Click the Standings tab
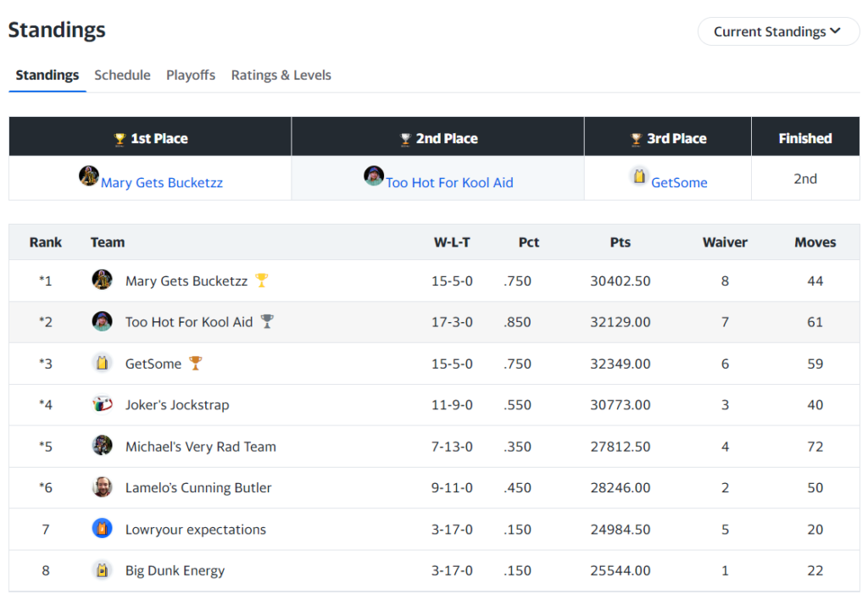 click(47, 75)
